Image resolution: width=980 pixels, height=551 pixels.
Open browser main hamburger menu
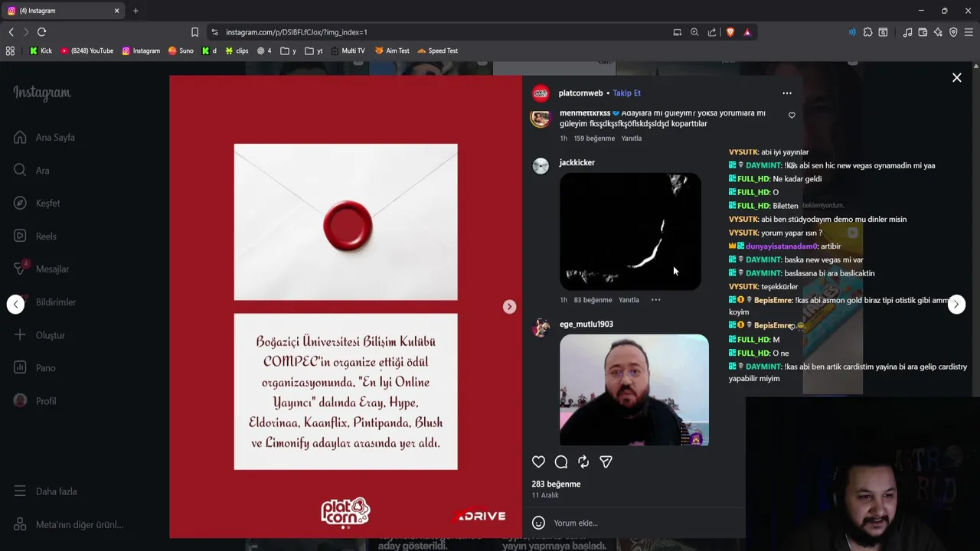[x=969, y=32]
